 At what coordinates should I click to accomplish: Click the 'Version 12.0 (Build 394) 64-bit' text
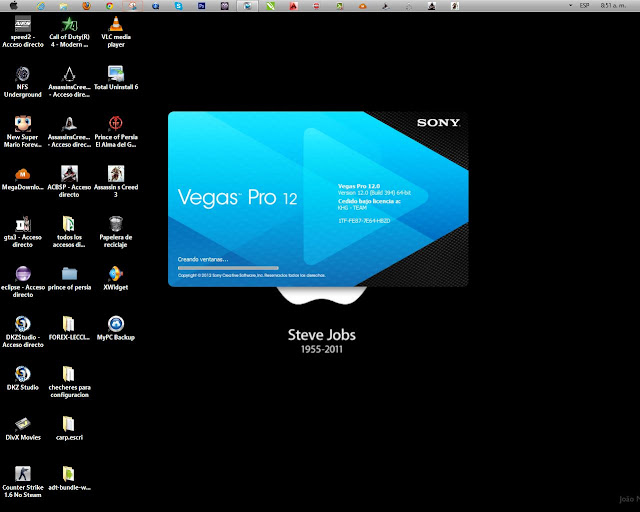tap(374, 193)
